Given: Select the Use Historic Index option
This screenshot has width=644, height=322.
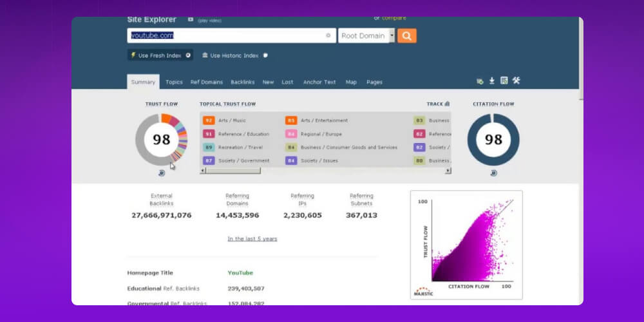Looking at the screenshot, I should click(x=234, y=55).
